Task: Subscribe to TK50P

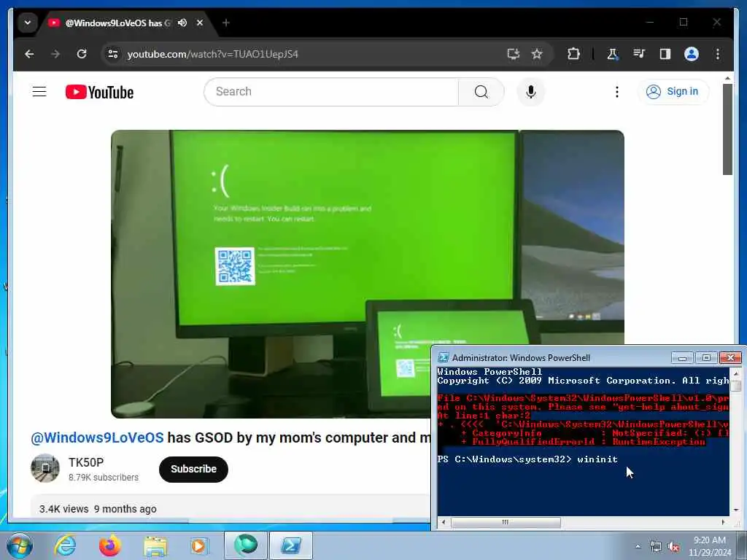Action: 193,469
